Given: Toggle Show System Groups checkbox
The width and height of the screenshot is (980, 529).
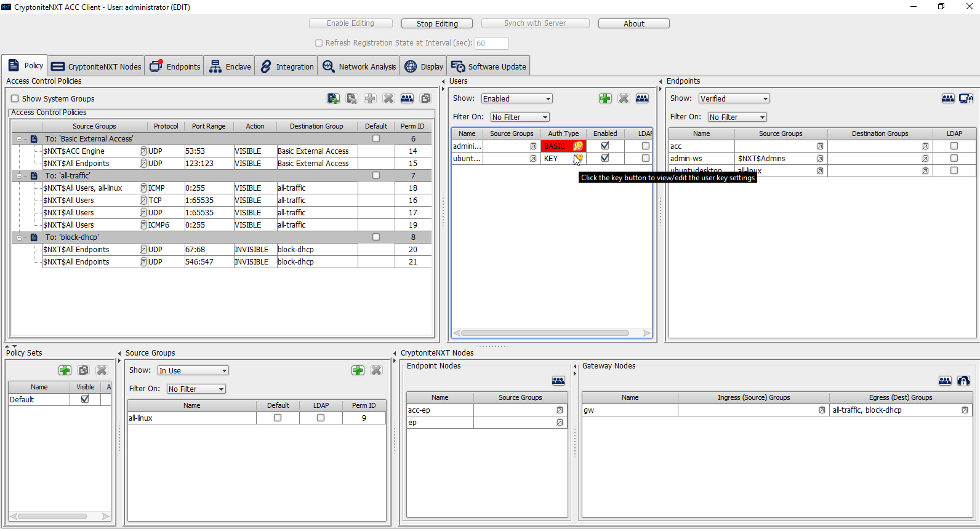Looking at the screenshot, I should click(15, 98).
